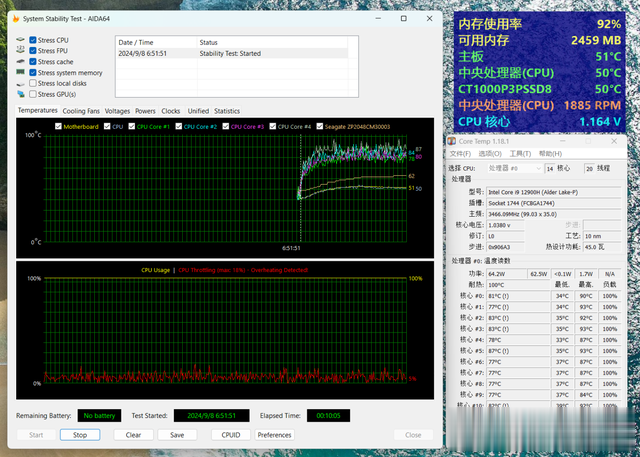The height and width of the screenshot is (457, 640).
Task: Click the Save button
Action: (x=177, y=435)
